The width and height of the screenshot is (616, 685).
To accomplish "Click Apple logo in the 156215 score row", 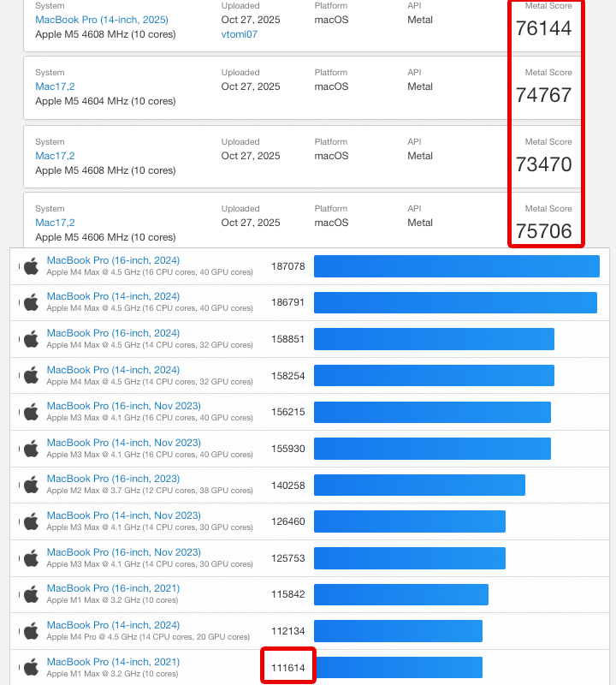I will pyautogui.click(x=32, y=412).
